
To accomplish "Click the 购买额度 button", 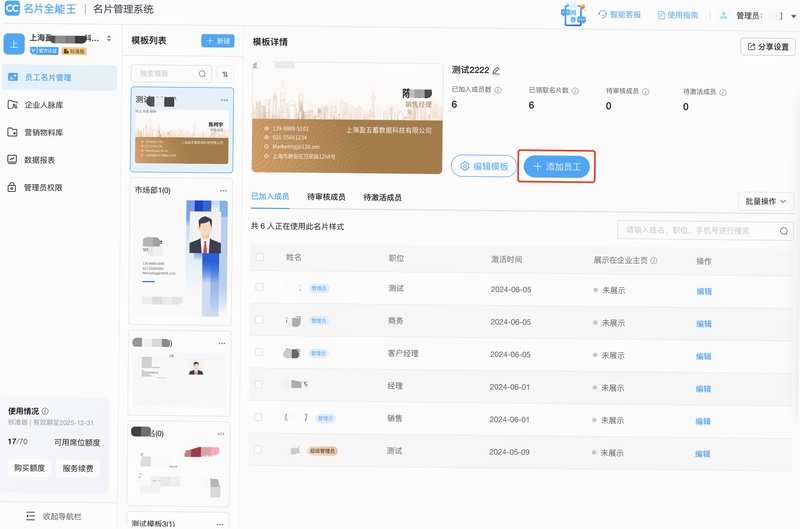I will point(30,468).
